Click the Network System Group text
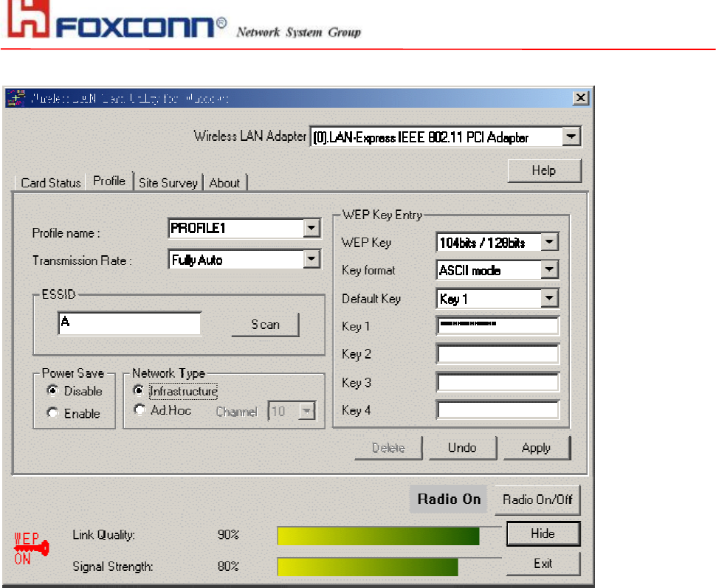This screenshot has height=588, width=716. point(299,32)
